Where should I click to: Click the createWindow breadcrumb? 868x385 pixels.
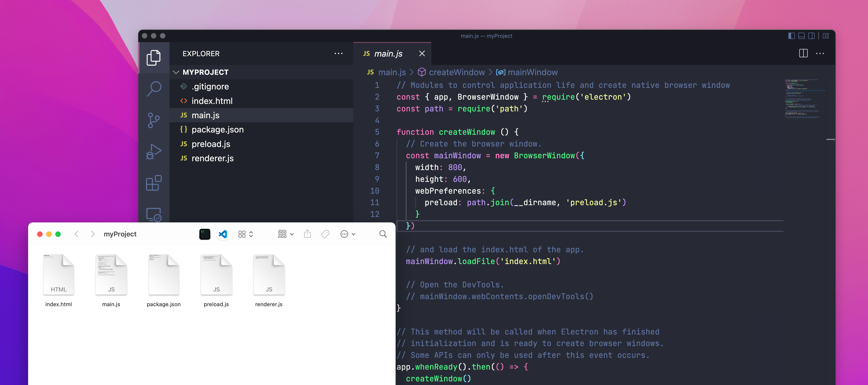point(451,72)
